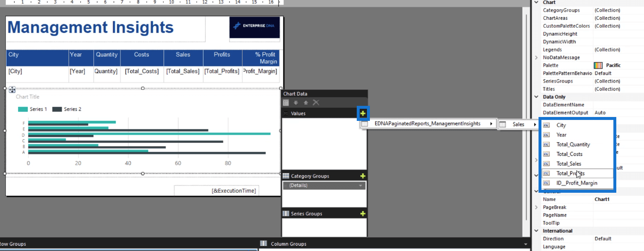Click the Series 2 legend entry
This screenshot has width=644, height=251.
click(67, 109)
